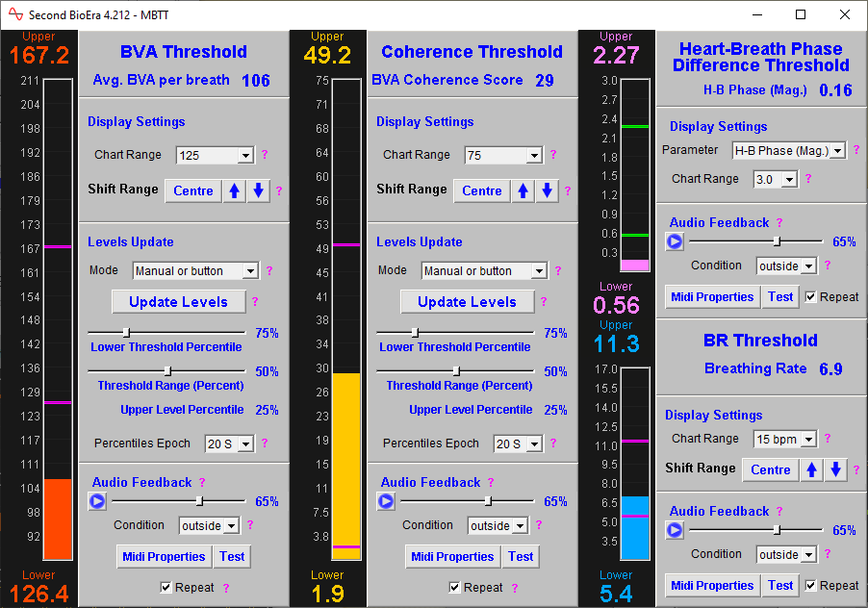Open the Manual or button Mode dropdown

click(194, 270)
